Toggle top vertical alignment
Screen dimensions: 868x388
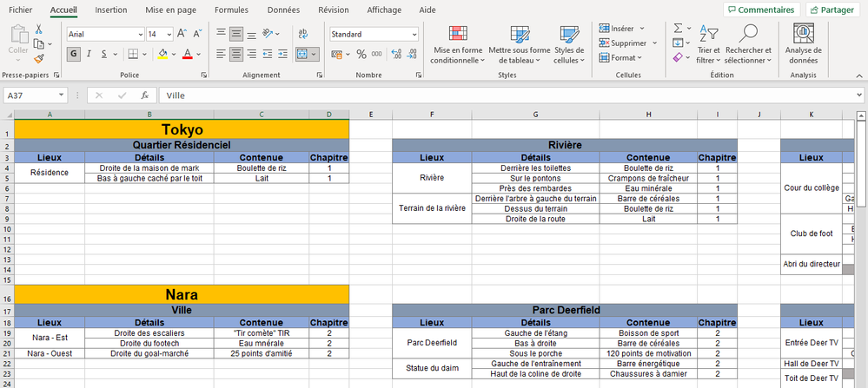221,34
